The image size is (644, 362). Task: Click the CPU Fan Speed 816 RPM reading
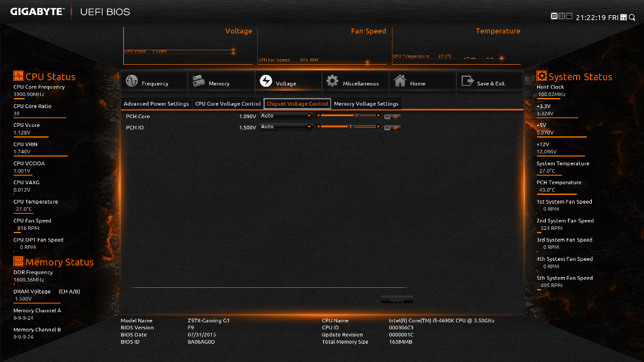(28, 228)
